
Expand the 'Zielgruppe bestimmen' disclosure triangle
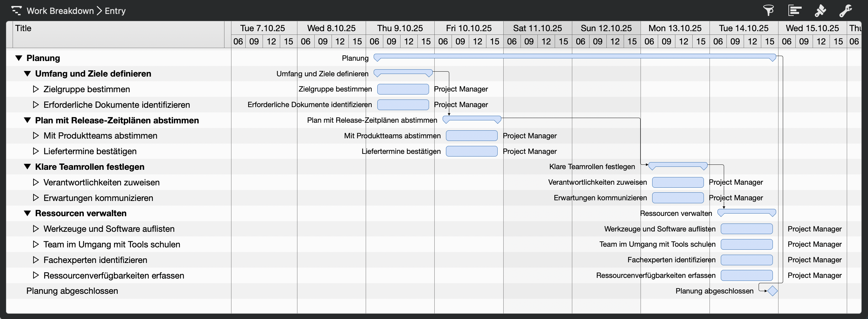click(x=36, y=89)
